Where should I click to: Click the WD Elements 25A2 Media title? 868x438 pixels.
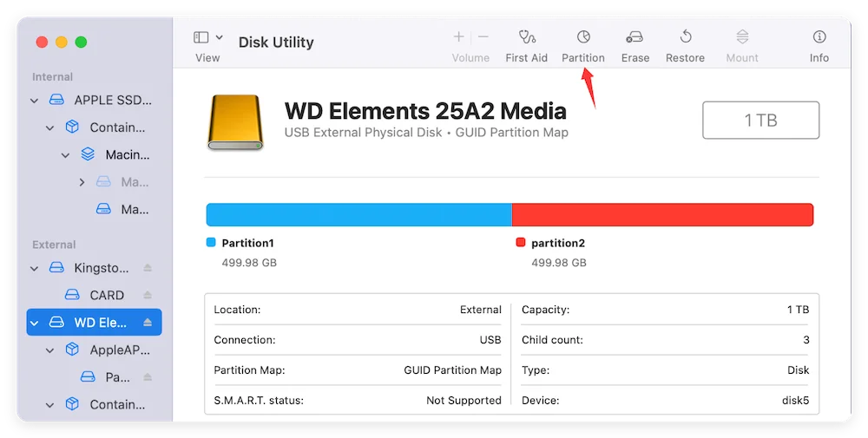click(x=425, y=111)
